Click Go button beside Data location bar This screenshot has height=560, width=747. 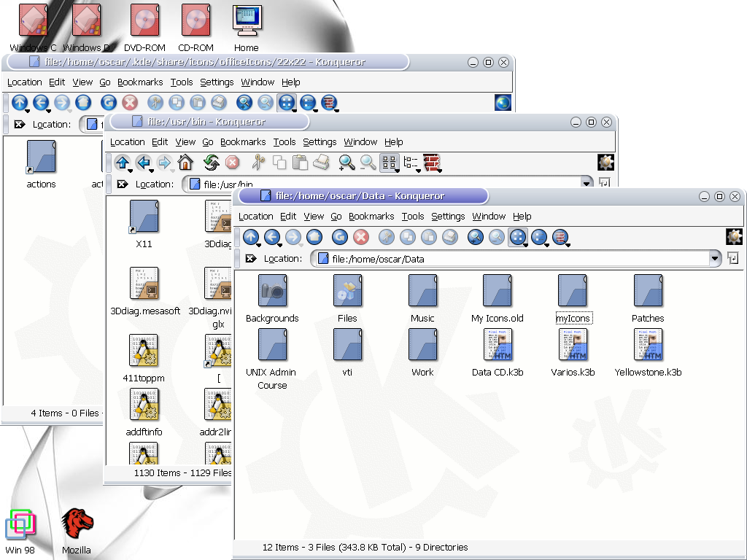(732, 259)
